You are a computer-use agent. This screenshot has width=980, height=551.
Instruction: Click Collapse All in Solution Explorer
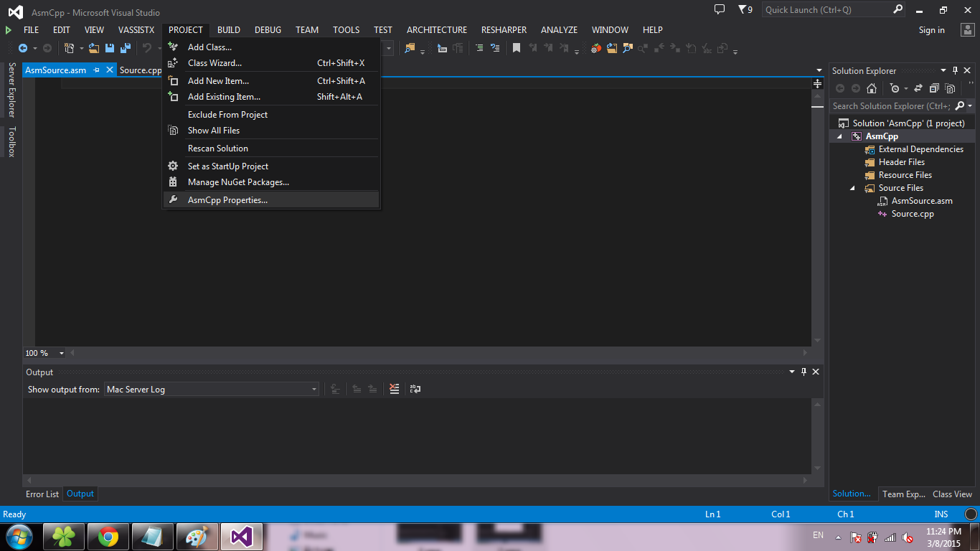pyautogui.click(x=934, y=88)
